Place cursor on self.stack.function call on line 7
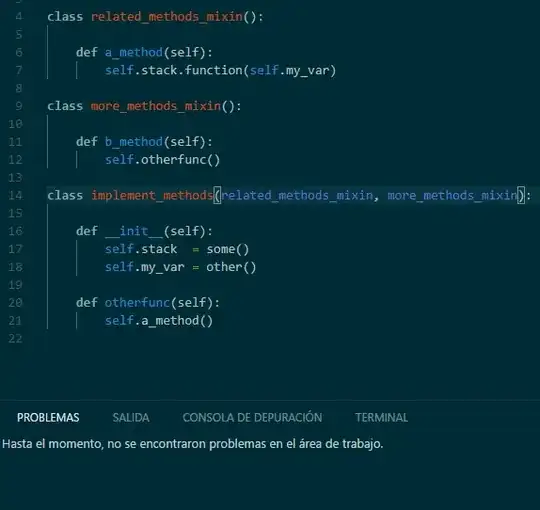This screenshot has width=540, height=510. [220, 70]
